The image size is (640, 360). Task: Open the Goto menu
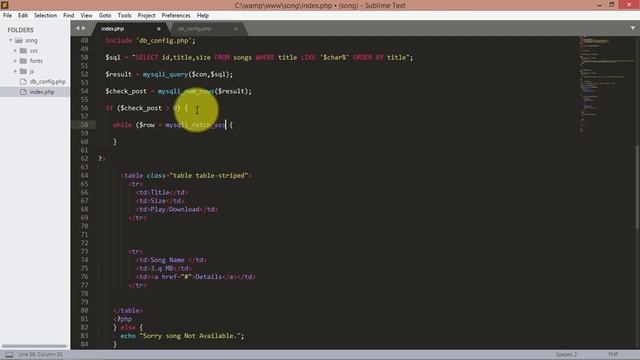pos(105,16)
